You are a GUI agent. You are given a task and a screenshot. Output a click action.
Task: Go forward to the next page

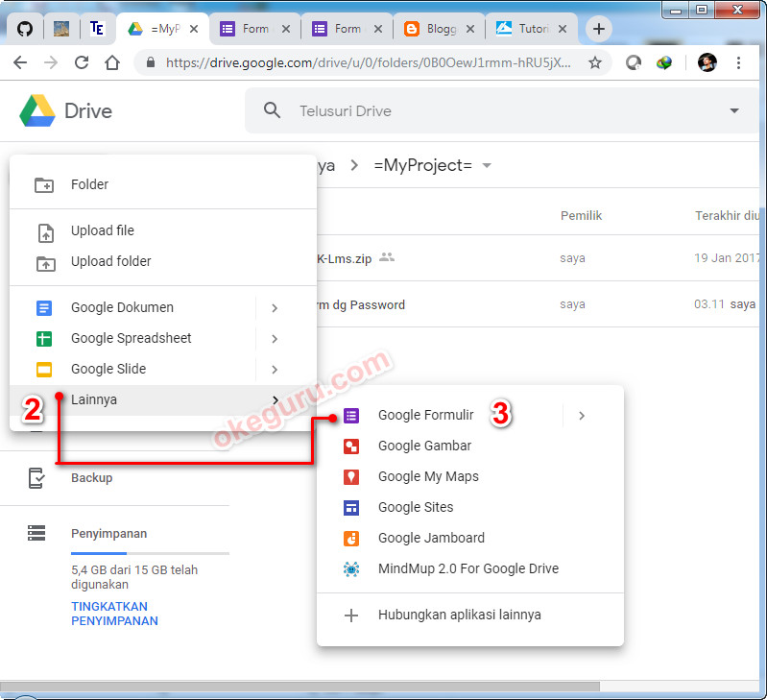(x=51, y=62)
